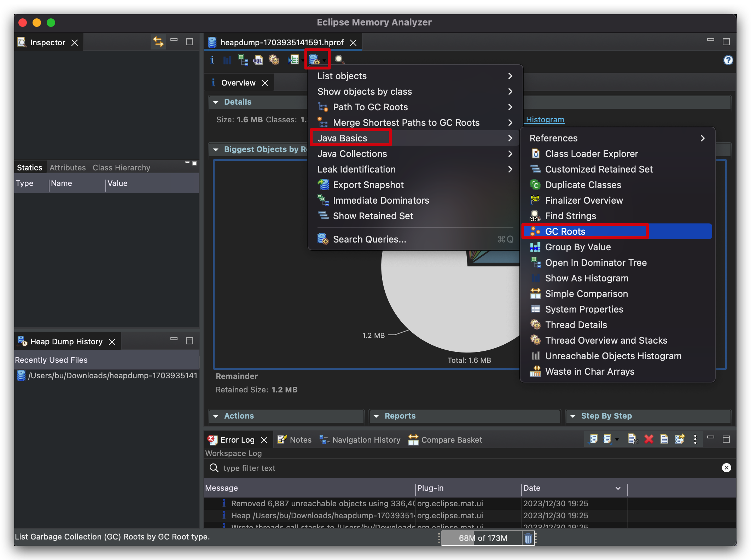Select GC Roots menu entry
751x560 pixels.
point(565,232)
